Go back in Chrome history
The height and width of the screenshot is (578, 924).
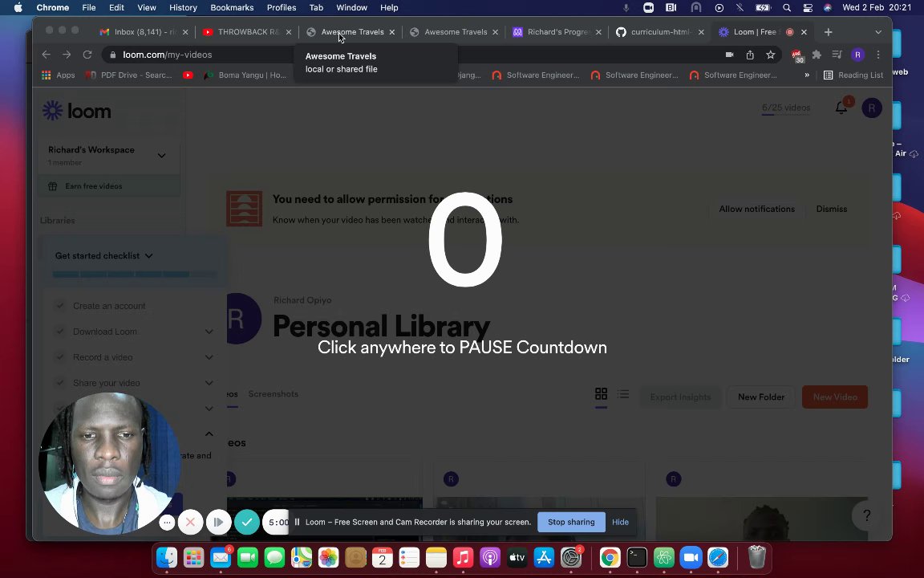tap(46, 55)
